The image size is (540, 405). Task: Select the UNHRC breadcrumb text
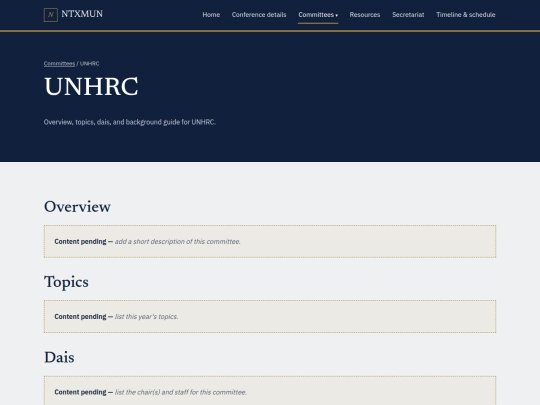(x=90, y=64)
